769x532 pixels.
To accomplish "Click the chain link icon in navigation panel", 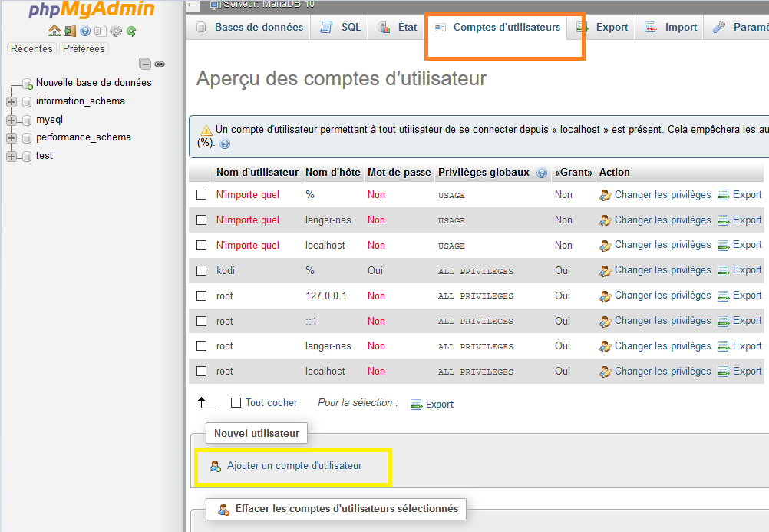I will 160,64.
